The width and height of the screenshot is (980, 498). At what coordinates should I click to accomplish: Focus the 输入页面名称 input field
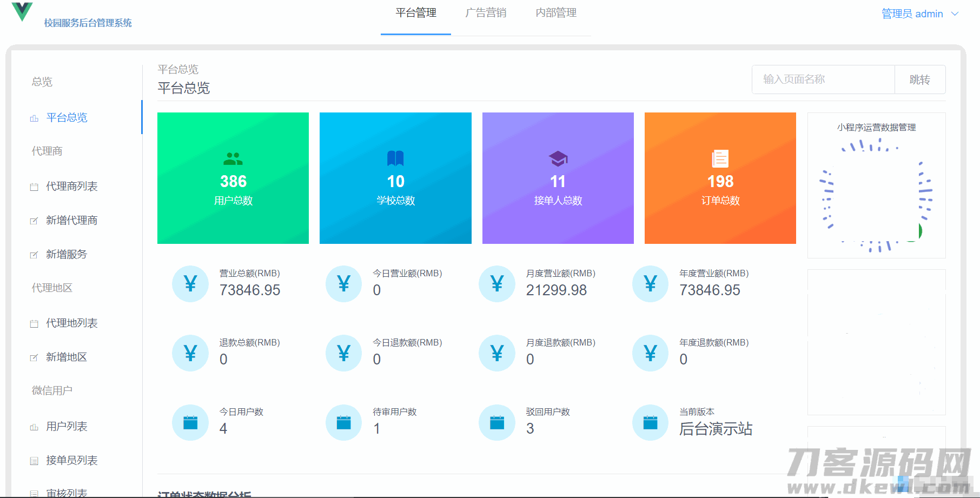pos(823,79)
